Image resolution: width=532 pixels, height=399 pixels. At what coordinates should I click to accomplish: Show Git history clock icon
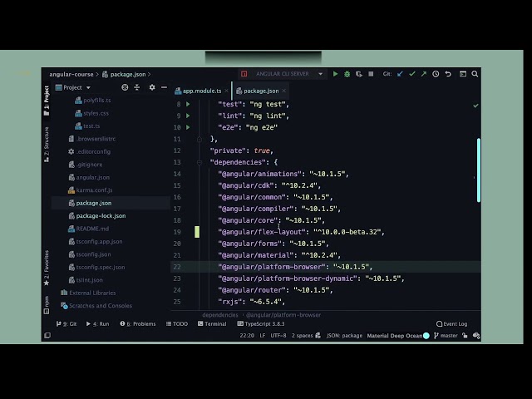[436, 74]
